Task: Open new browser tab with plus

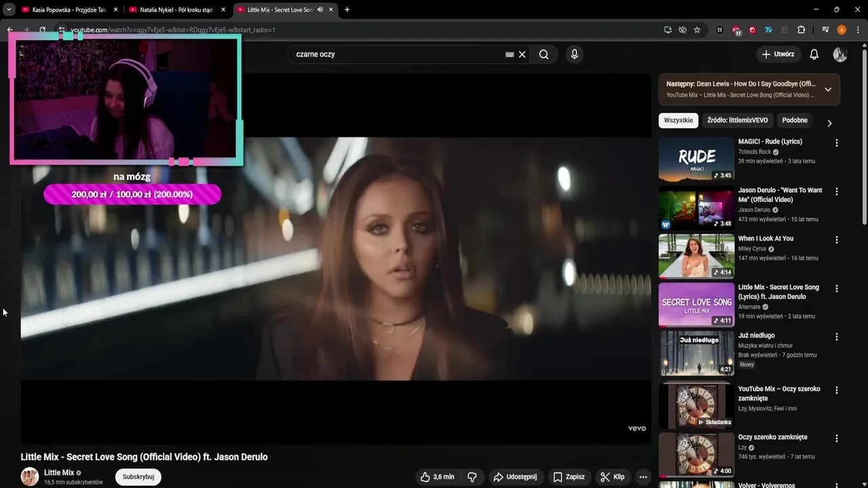Action: (x=347, y=9)
